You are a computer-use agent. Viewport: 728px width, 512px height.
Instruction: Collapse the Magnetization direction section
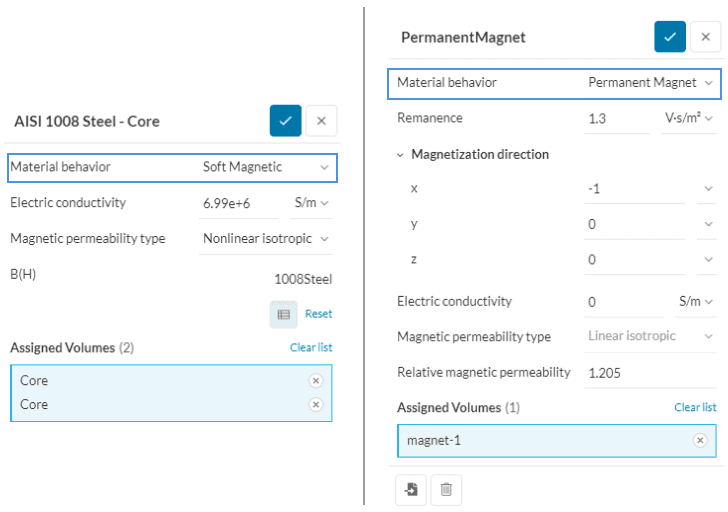click(x=401, y=155)
